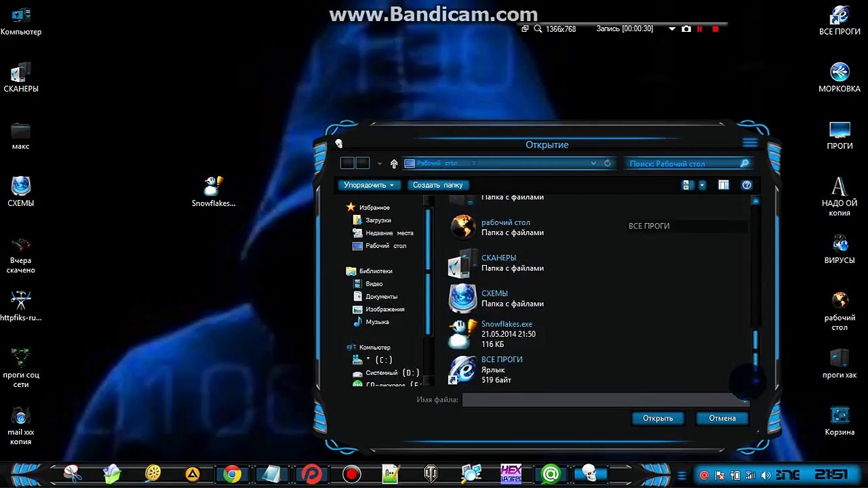Open Google Chrome from the taskbar
Screen dimensions: 868x488
pyautogui.click(x=232, y=474)
